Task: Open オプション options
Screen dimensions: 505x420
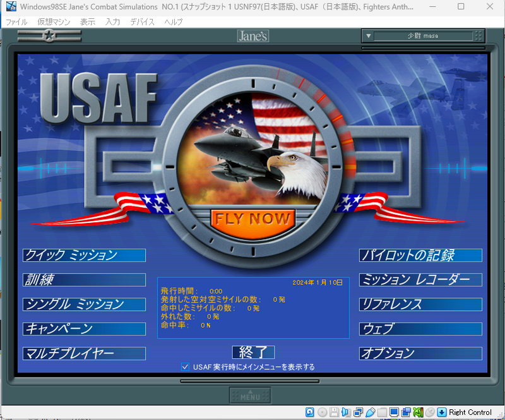Action: click(x=420, y=353)
